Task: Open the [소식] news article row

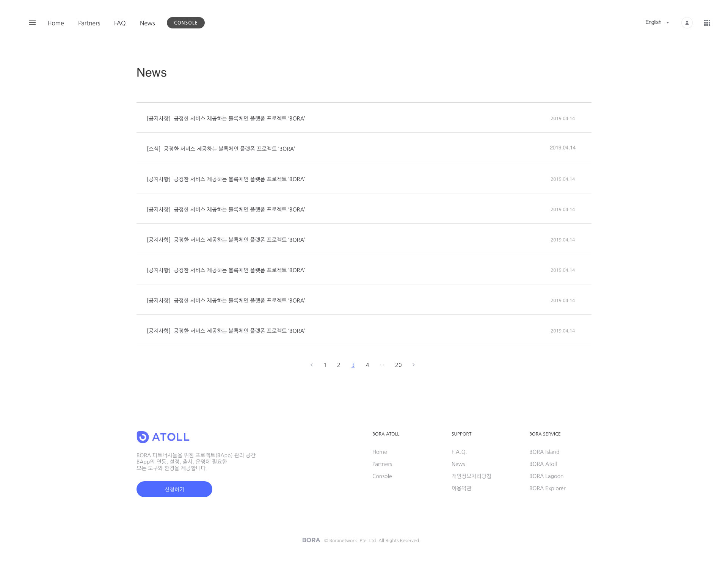Action: coord(221,149)
